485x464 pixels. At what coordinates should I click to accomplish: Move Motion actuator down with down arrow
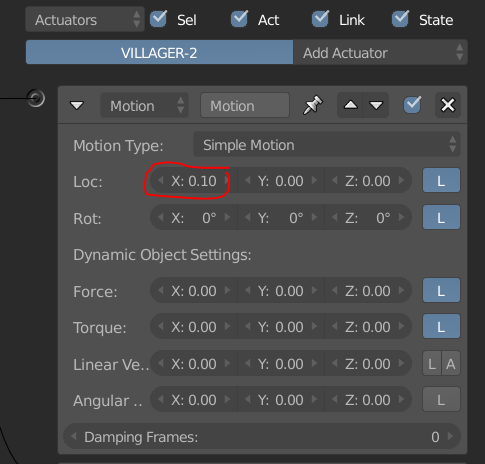click(376, 105)
